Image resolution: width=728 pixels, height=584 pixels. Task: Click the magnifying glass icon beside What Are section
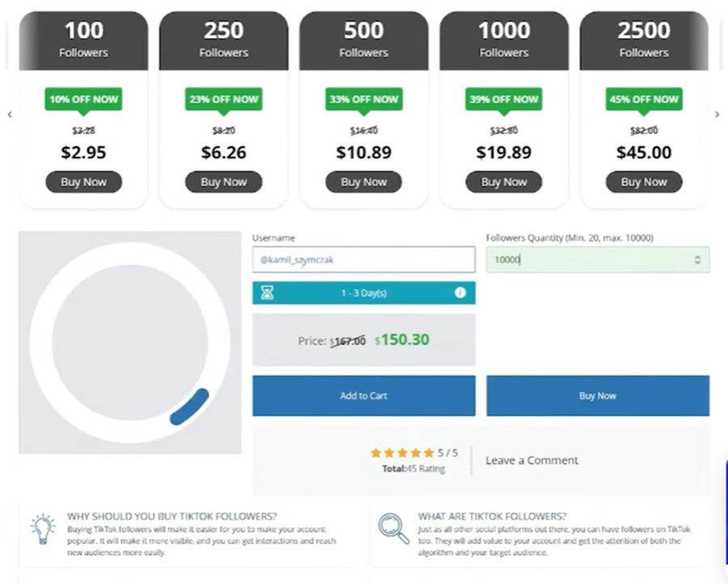(x=393, y=528)
